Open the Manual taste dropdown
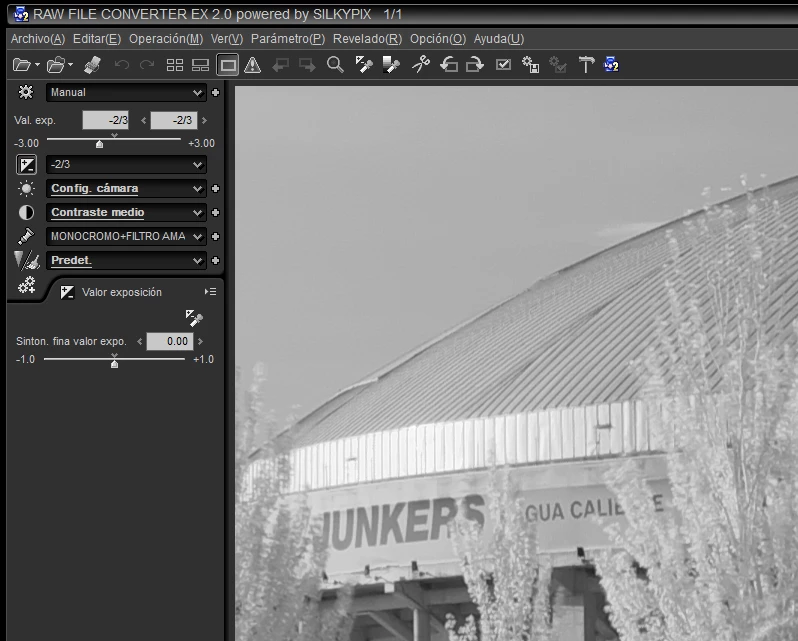Image resolution: width=798 pixels, height=641 pixels. point(126,93)
